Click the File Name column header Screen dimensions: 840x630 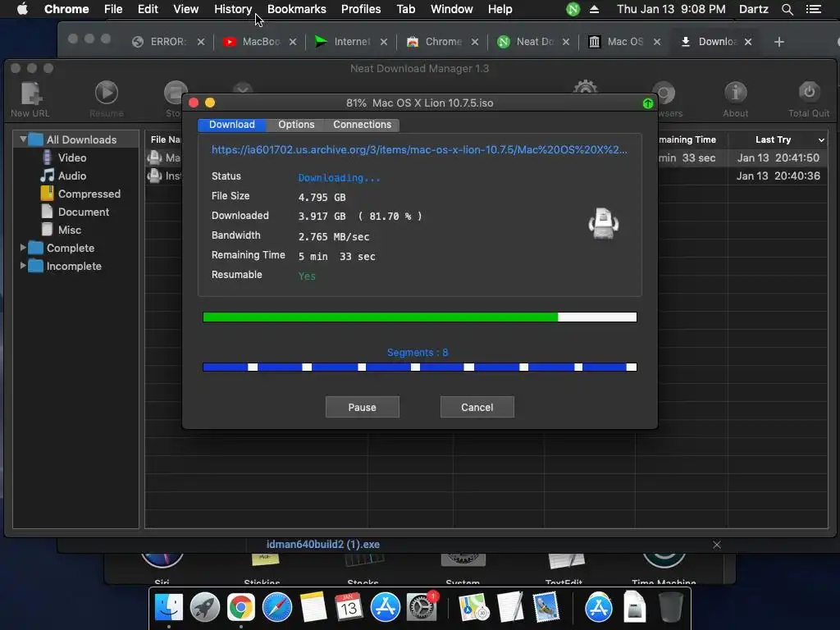(x=166, y=139)
